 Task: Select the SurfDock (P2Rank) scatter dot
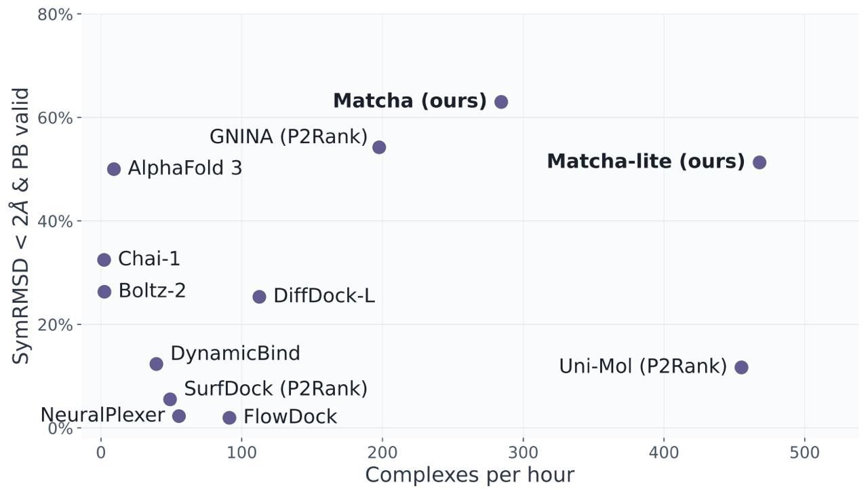(170, 399)
